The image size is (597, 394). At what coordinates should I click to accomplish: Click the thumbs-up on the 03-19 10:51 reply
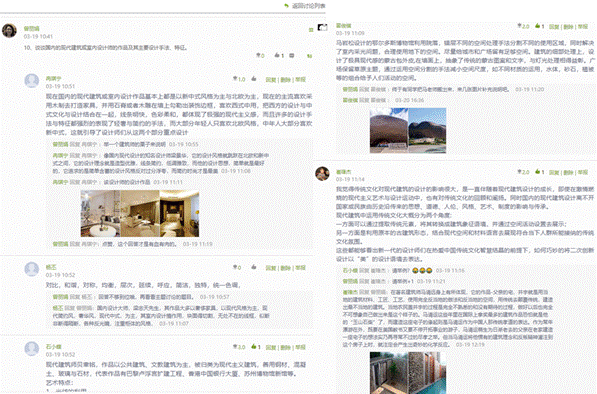tap(254, 79)
